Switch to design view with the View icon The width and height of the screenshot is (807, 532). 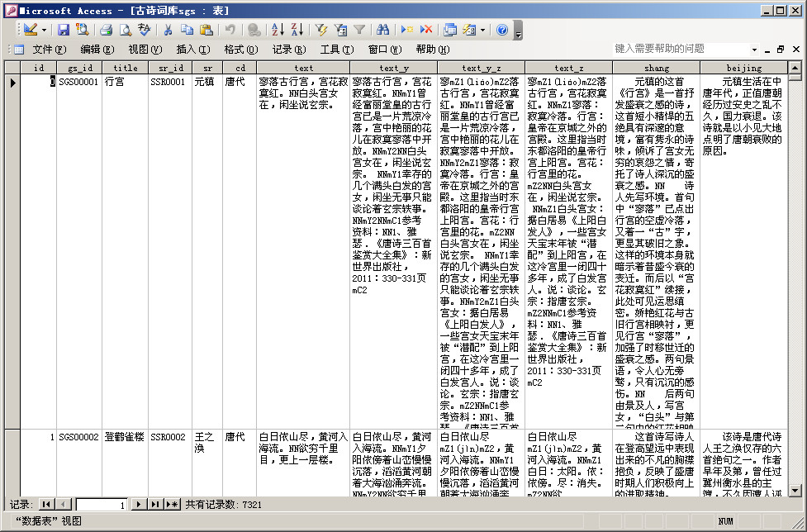click(31, 30)
